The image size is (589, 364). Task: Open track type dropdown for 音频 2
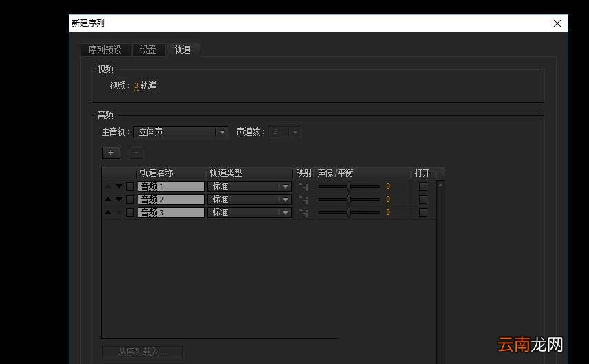click(x=249, y=200)
